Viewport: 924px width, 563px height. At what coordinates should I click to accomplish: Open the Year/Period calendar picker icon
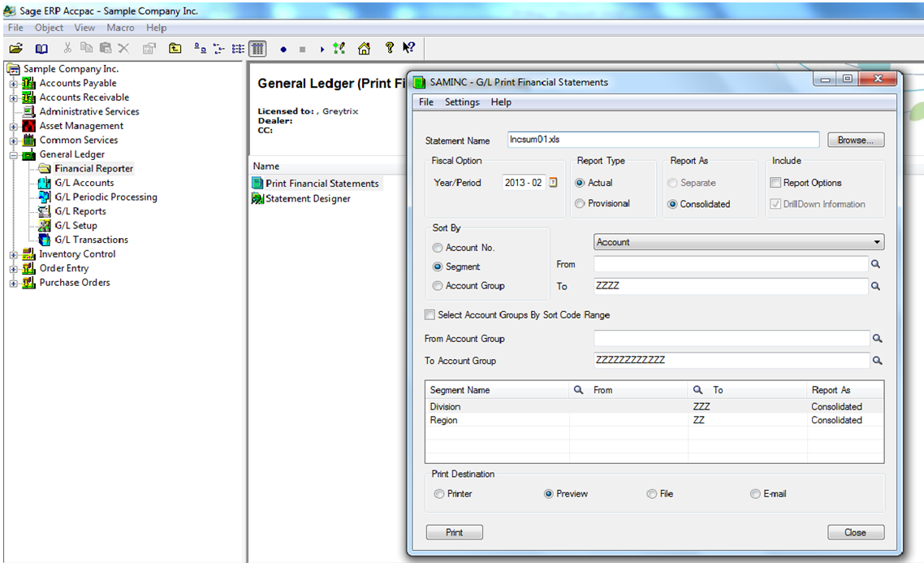pos(553,182)
